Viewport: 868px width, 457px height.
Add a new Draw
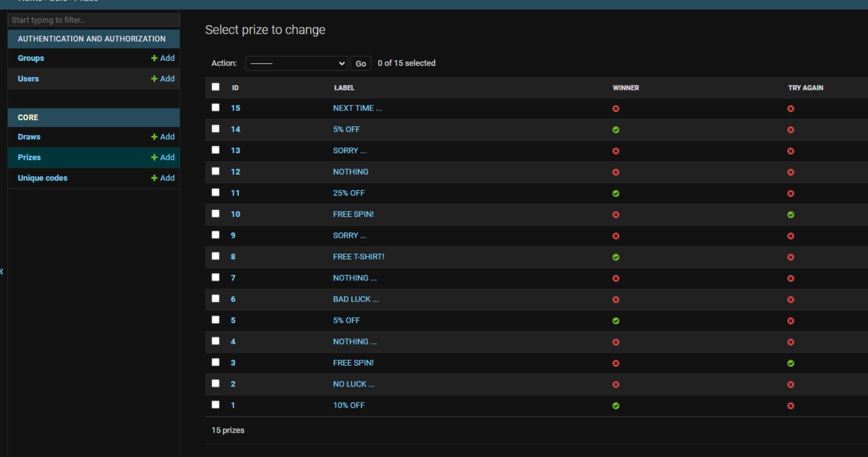[163, 137]
